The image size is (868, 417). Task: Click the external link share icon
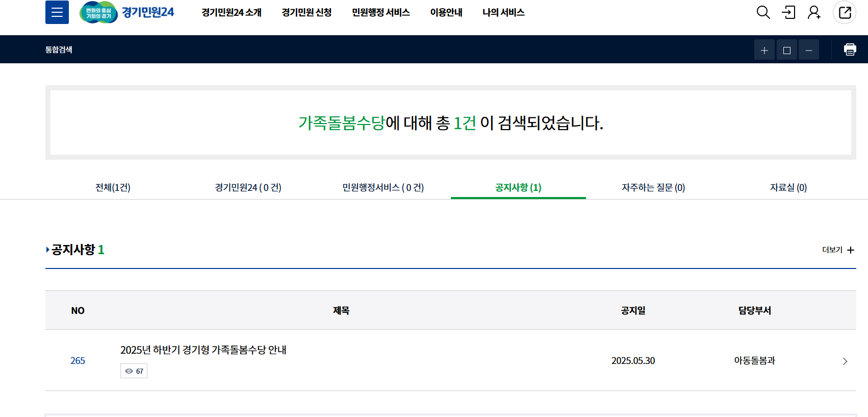pos(845,12)
